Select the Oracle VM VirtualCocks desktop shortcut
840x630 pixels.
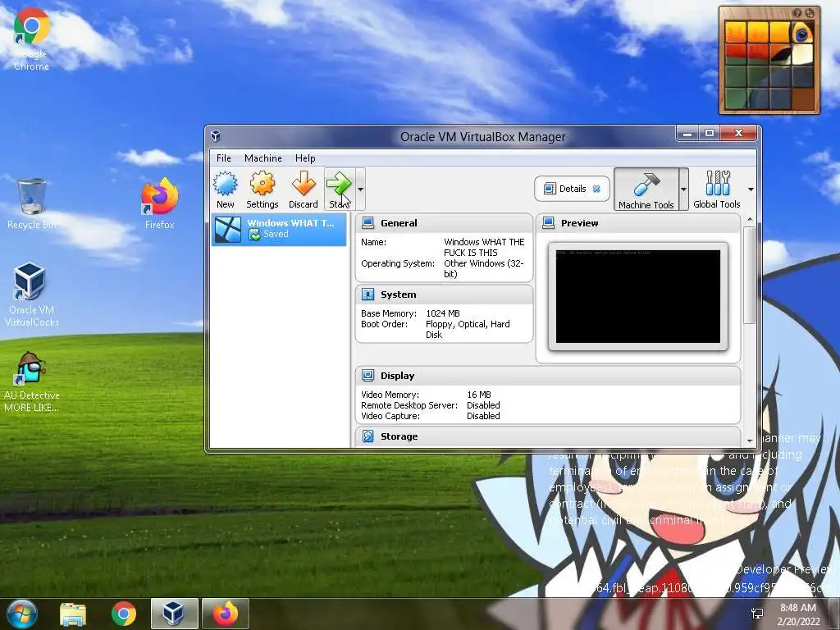pyautogui.click(x=31, y=294)
